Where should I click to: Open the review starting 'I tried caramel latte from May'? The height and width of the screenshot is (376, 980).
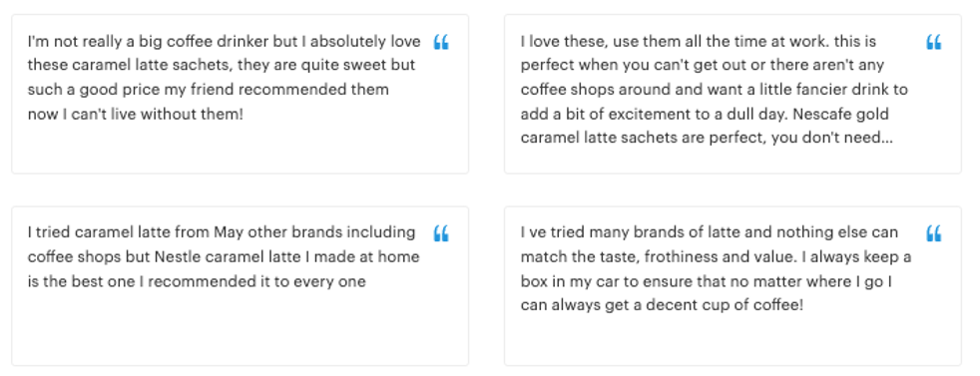click(240, 286)
